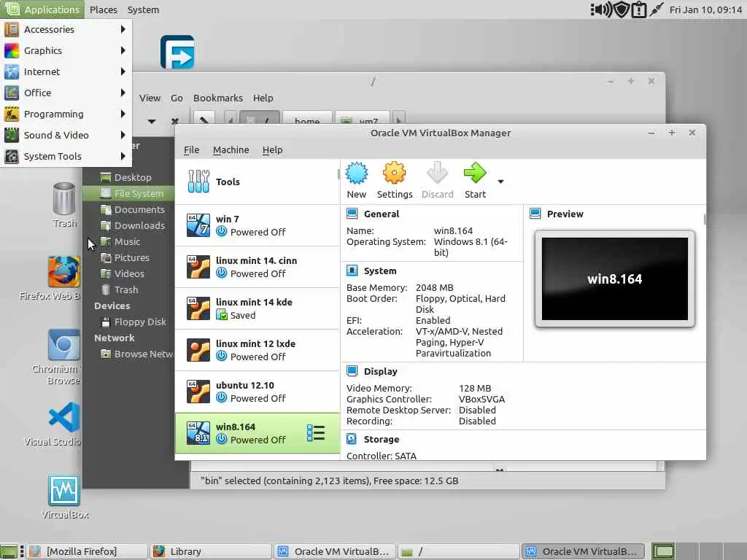Select the Tools entry in VirtualBox

click(x=258, y=182)
